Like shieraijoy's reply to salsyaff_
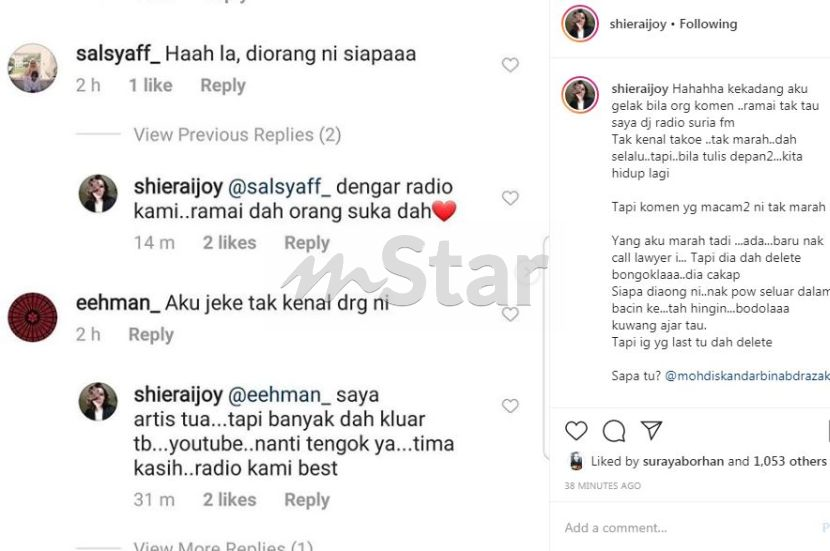 510,197
